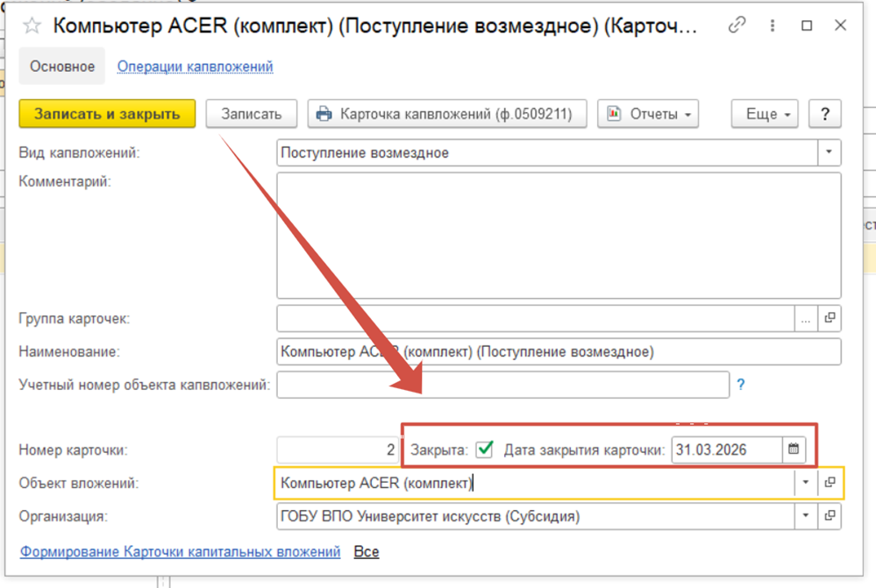Open the Операции капвложений tab
The height and width of the screenshot is (588, 876).
tap(195, 67)
